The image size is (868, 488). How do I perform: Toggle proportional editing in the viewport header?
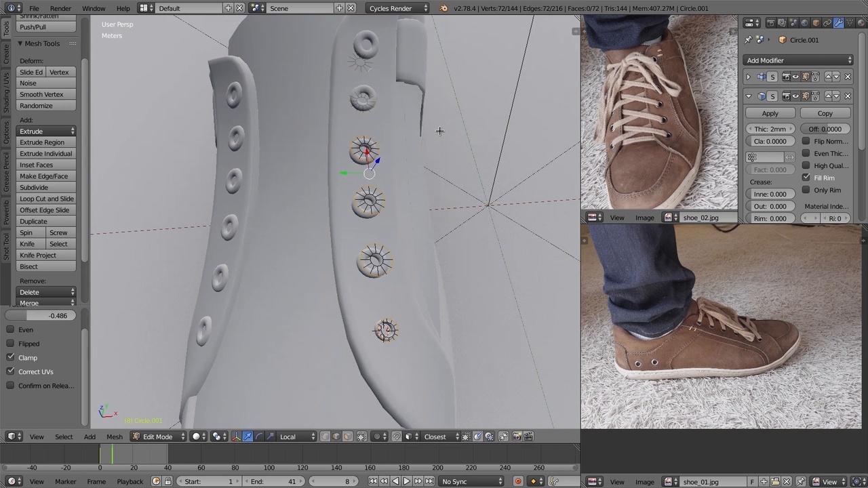pyautogui.click(x=377, y=436)
